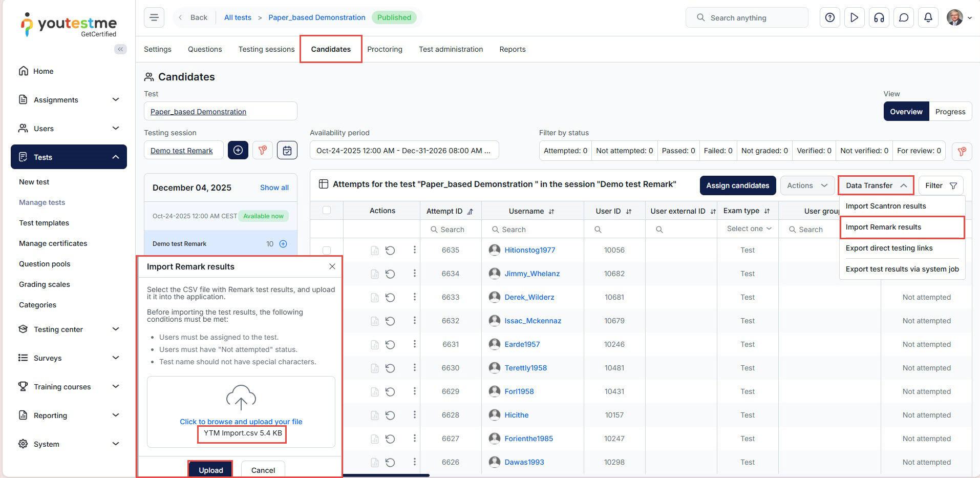This screenshot has width=980, height=478.
Task: Open three-dot menu for Hitionstog1977 row
Action: [x=414, y=250]
